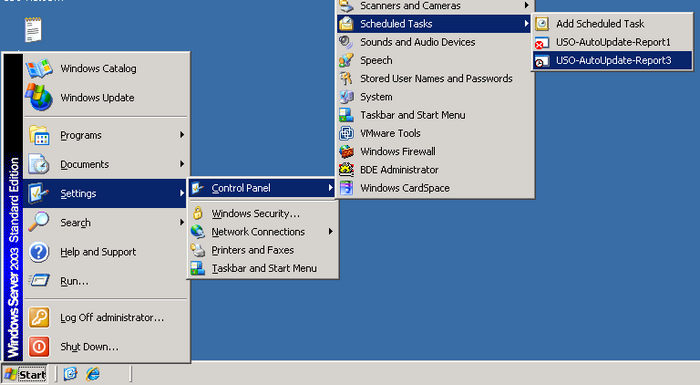This screenshot has width=700, height=385.
Task: Click the Scheduled Tasks folder icon
Action: tap(346, 24)
